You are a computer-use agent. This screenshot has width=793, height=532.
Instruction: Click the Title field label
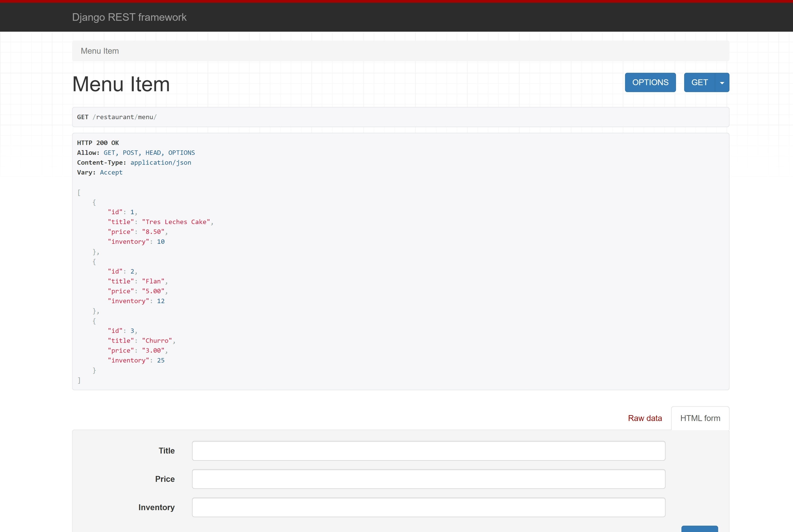[x=166, y=451]
